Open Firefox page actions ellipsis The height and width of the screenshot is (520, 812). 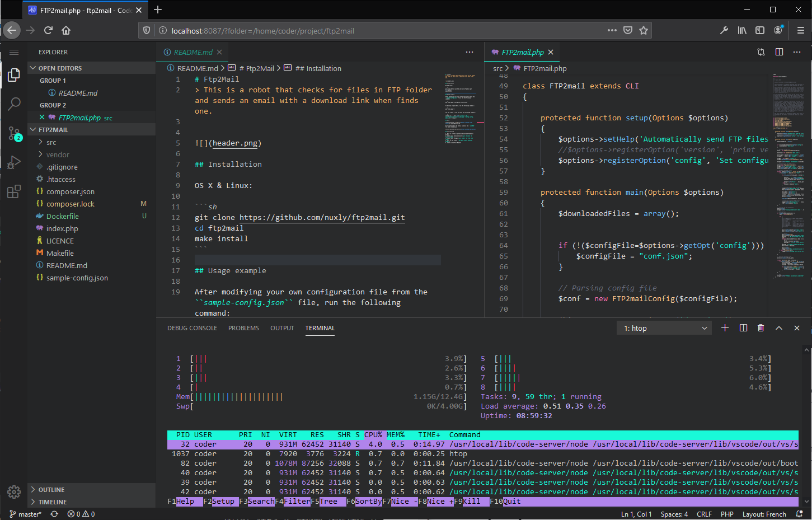click(x=612, y=30)
